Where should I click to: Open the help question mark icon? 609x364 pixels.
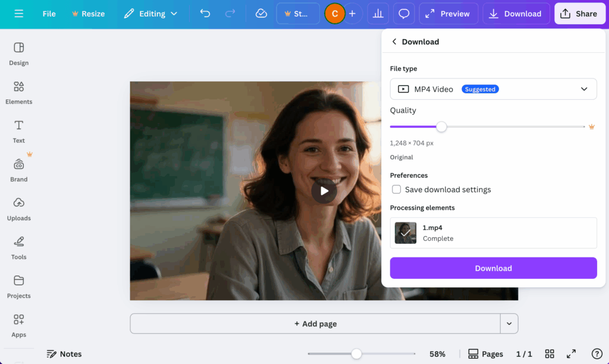[x=597, y=354]
